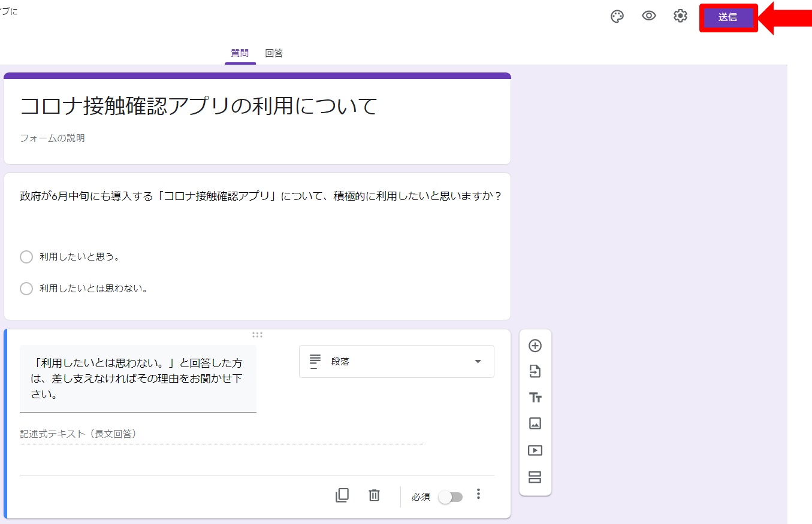Click the import questions icon
812x524 pixels.
[x=535, y=372]
